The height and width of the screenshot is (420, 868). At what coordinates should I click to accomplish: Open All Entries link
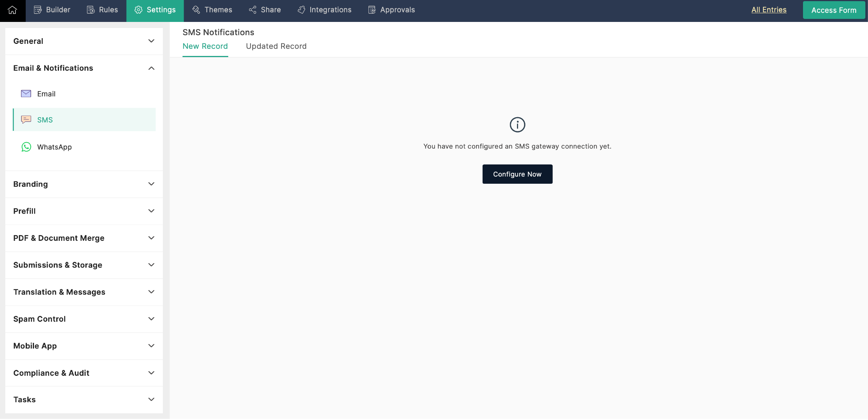coord(769,9)
